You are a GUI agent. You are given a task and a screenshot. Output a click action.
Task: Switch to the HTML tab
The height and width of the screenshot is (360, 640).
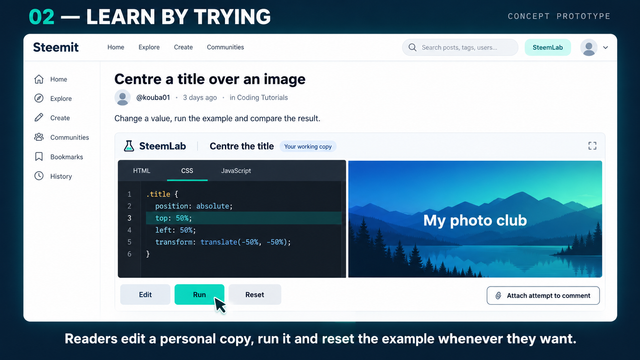(x=141, y=171)
